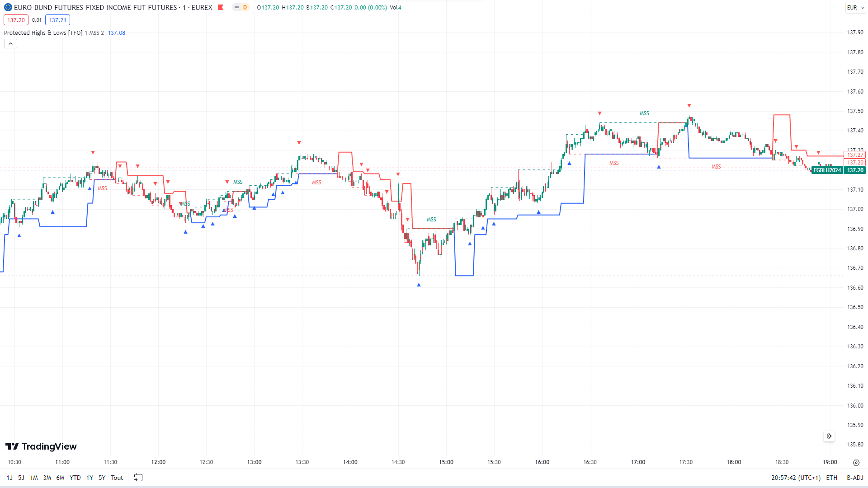Click the green FGBLH2024 price label on scale
868x488 pixels.
pyautogui.click(x=827, y=170)
